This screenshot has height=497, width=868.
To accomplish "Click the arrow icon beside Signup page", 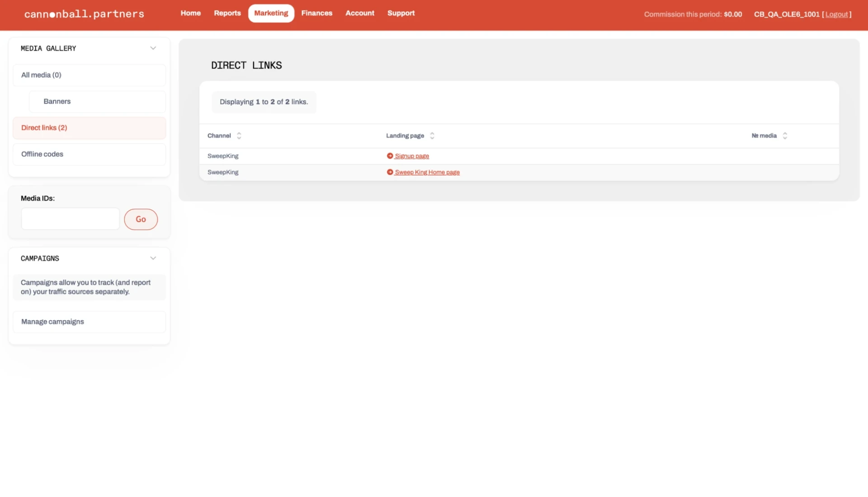I will click(x=390, y=156).
